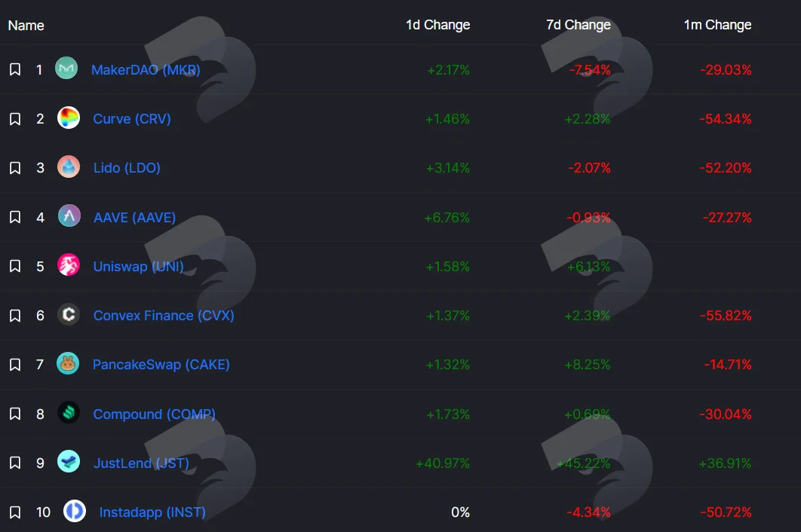Sort table by 7d Change header
The width and height of the screenshot is (801, 532).
578,25
